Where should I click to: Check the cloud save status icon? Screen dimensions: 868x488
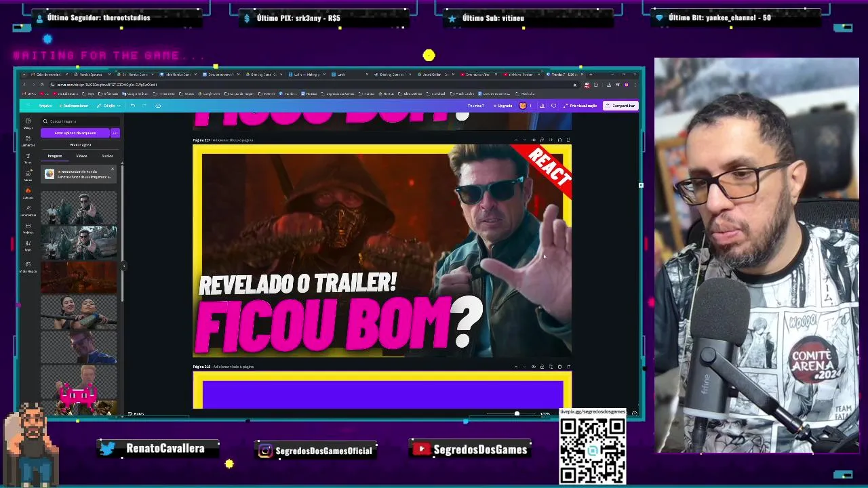point(158,106)
